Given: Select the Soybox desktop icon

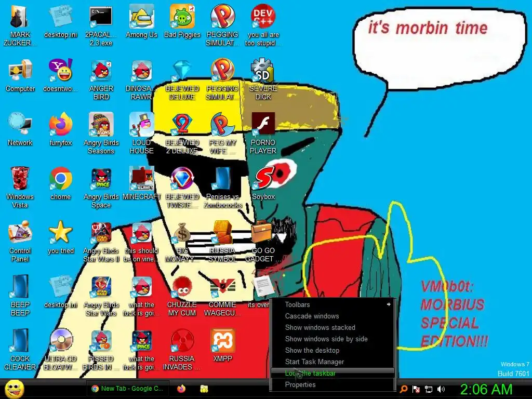Looking at the screenshot, I should pyautogui.click(x=263, y=183).
